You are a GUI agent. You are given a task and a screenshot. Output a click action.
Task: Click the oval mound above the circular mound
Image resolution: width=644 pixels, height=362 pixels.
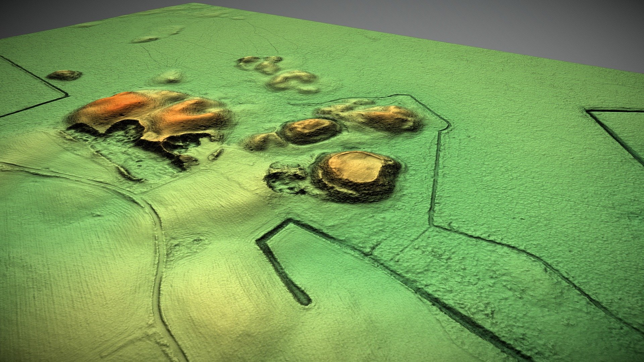coord(309,131)
